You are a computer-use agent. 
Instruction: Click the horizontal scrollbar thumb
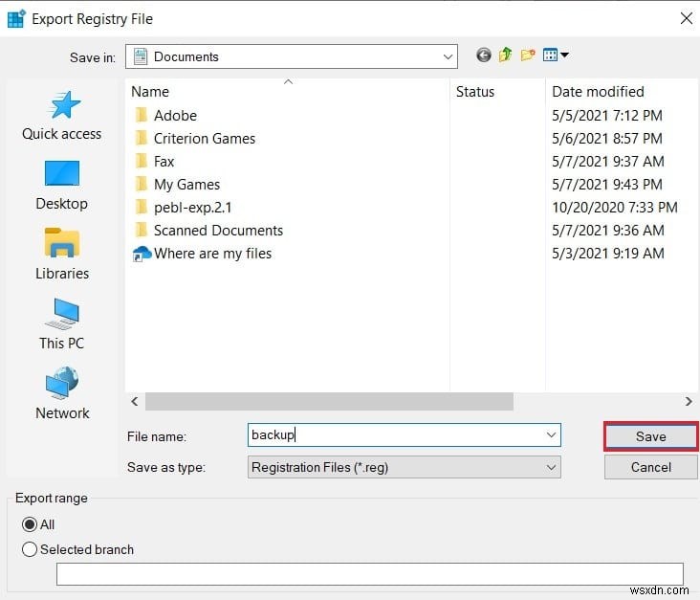click(329, 401)
